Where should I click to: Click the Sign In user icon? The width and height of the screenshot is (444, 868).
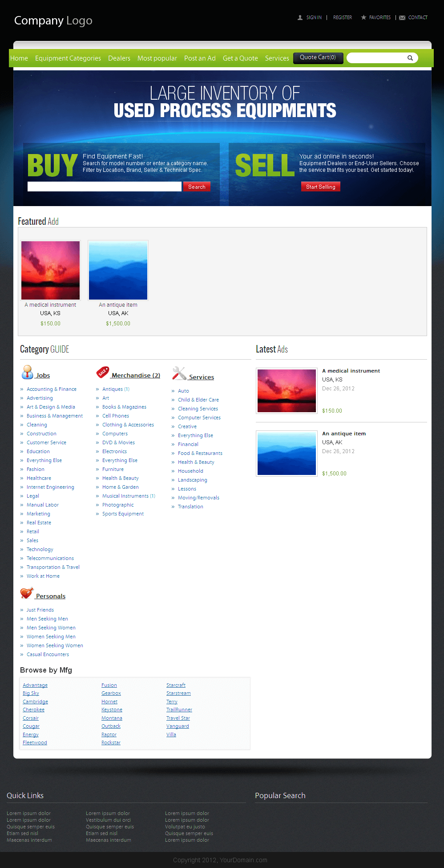(300, 18)
